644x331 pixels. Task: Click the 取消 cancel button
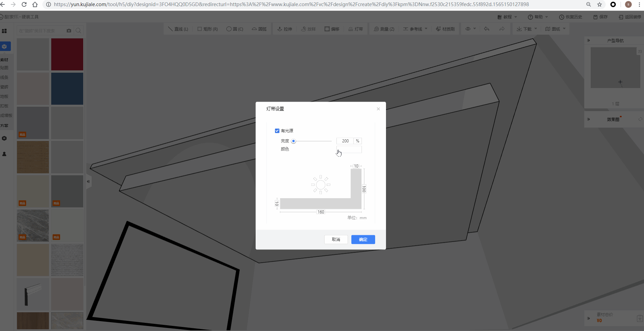(x=336, y=240)
